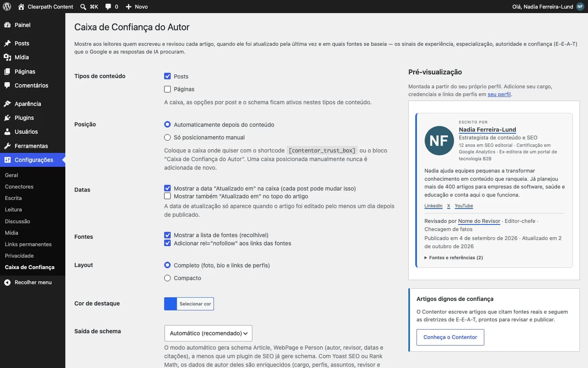Click the WordPress logo icon
Image resolution: width=588 pixels, height=368 pixels.
[7, 7]
